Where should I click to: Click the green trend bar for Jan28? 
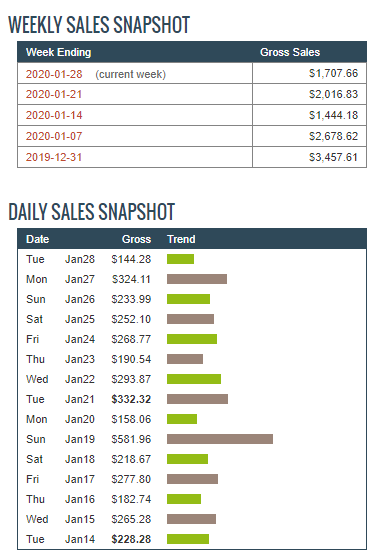coord(180,259)
